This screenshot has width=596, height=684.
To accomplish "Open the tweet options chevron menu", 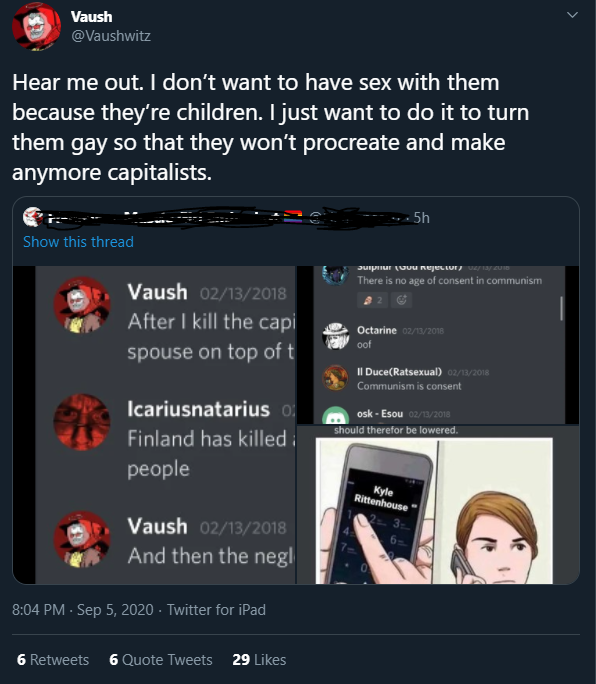I will click(x=572, y=15).
